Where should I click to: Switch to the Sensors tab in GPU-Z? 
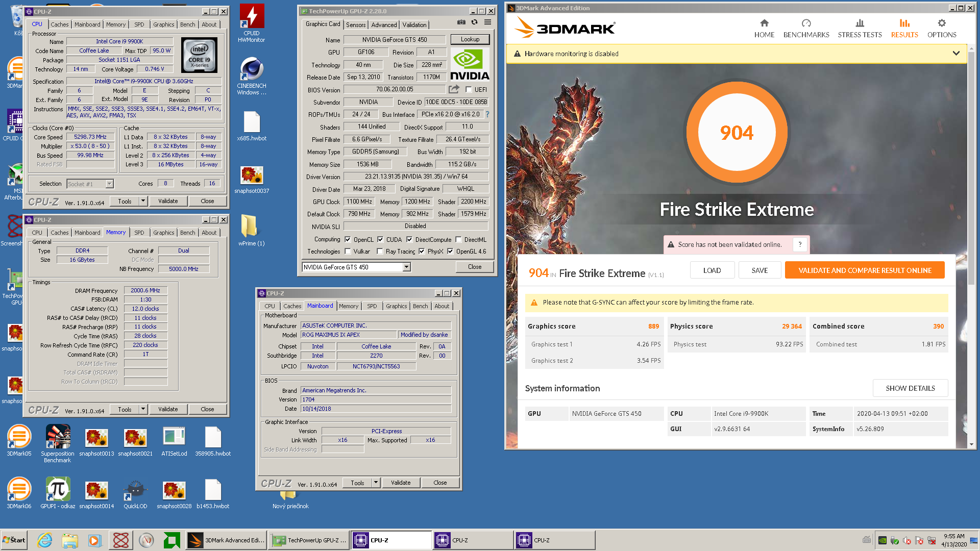click(356, 24)
